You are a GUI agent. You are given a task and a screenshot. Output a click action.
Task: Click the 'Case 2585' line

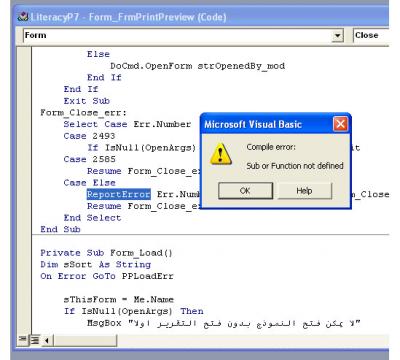click(x=89, y=159)
